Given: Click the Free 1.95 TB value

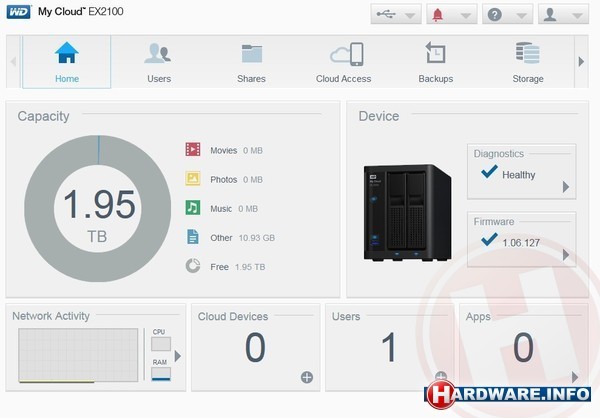Looking at the screenshot, I should point(250,267).
